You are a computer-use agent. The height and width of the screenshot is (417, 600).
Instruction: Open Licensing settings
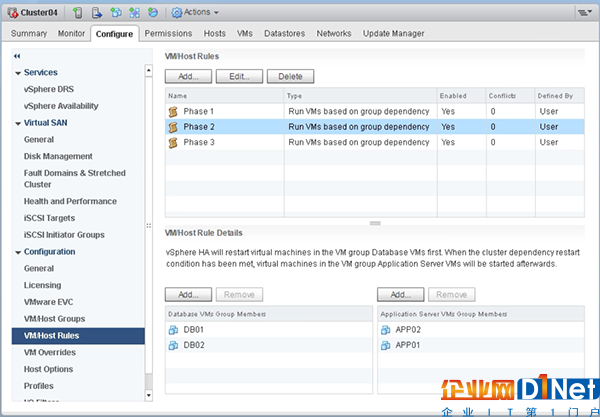click(42, 285)
